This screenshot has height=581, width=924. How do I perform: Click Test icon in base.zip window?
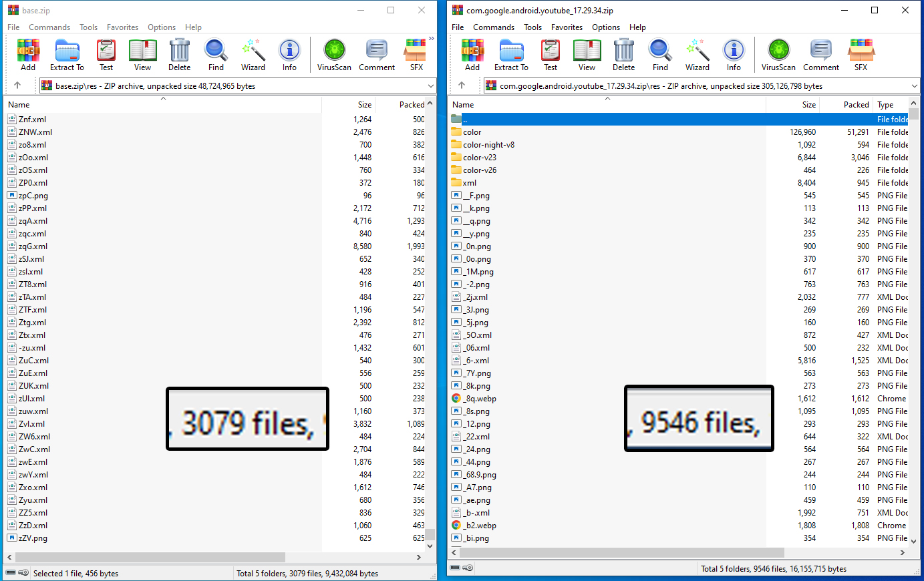point(106,55)
